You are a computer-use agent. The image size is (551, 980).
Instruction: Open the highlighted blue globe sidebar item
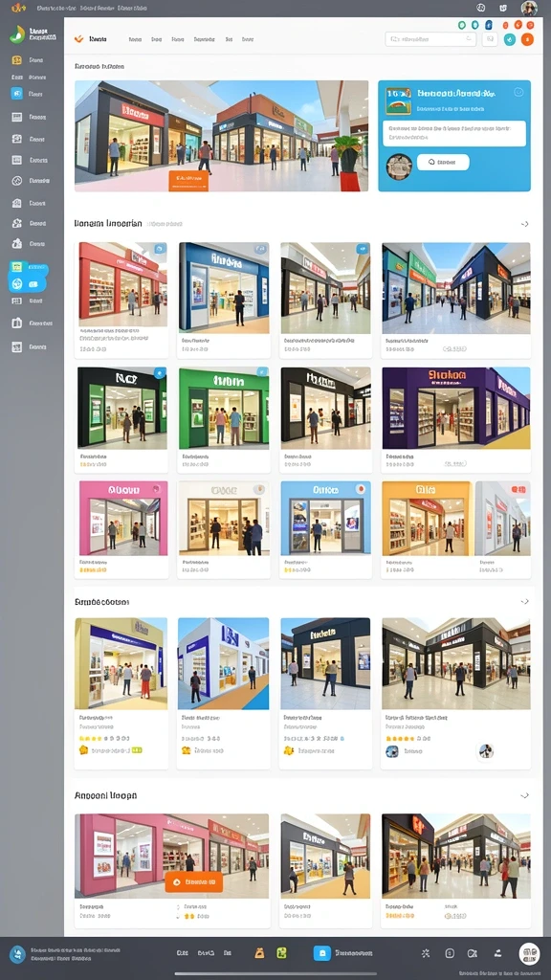[x=17, y=284]
